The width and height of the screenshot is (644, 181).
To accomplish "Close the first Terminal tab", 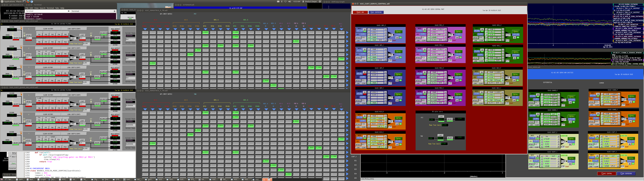I will [x=69, y=11].
